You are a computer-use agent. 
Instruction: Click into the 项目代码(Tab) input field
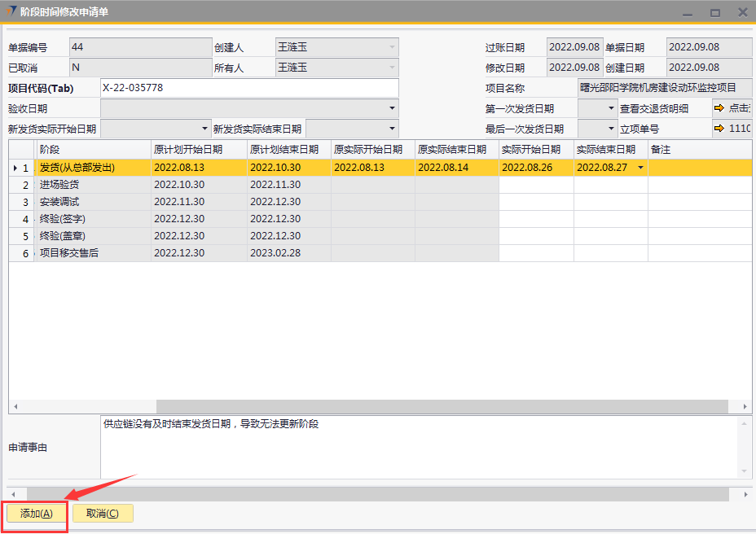click(x=249, y=88)
